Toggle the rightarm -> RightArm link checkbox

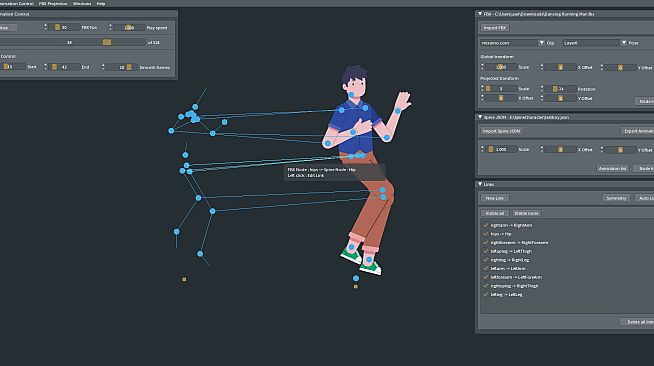pos(485,225)
